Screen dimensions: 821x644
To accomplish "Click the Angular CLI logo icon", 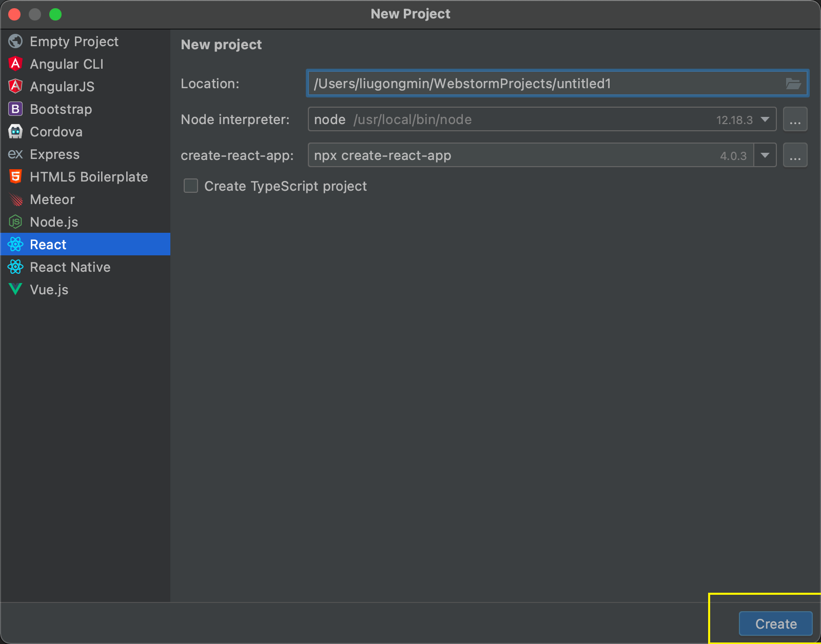I will click(x=15, y=64).
